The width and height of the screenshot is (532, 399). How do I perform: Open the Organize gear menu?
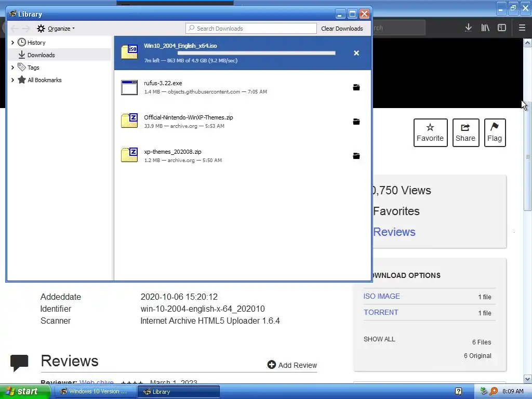(56, 29)
